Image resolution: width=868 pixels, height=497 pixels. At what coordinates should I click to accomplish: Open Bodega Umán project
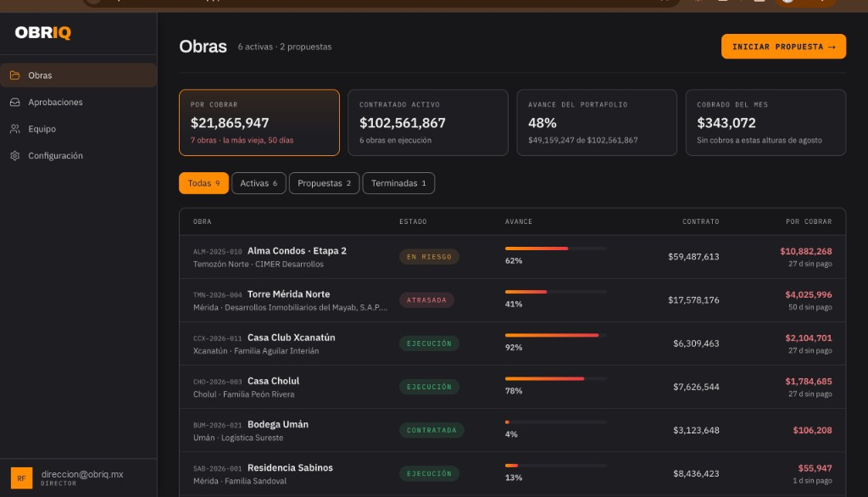point(278,424)
